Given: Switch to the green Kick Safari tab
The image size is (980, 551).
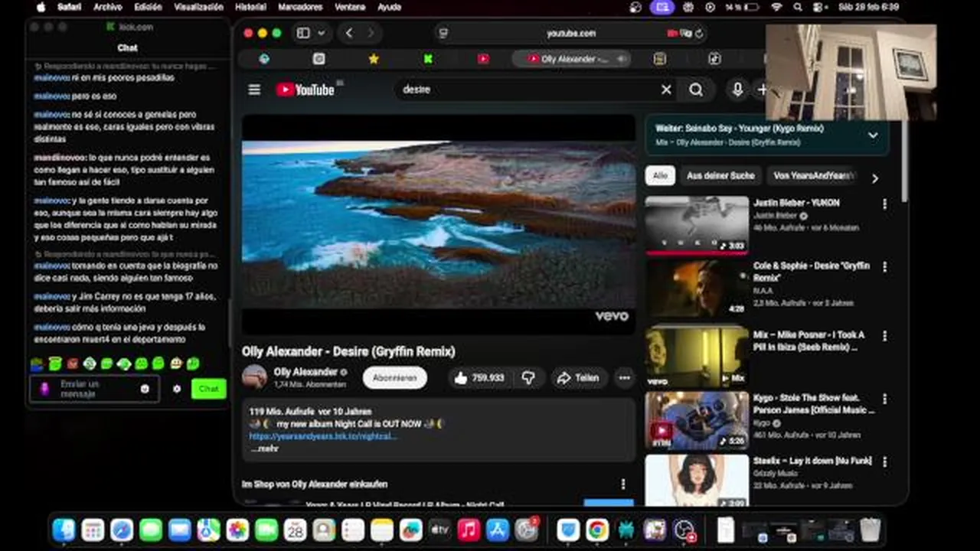Looking at the screenshot, I should [x=428, y=59].
